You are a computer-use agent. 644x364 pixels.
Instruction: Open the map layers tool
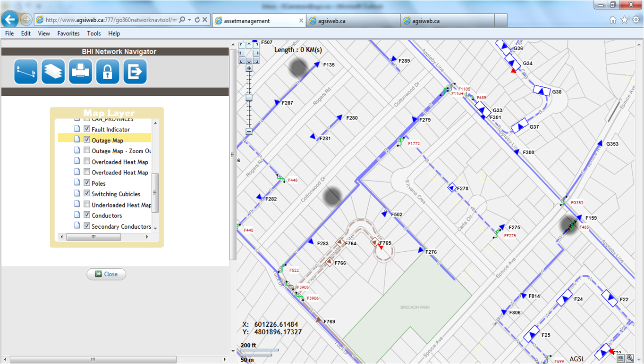point(53,72)
